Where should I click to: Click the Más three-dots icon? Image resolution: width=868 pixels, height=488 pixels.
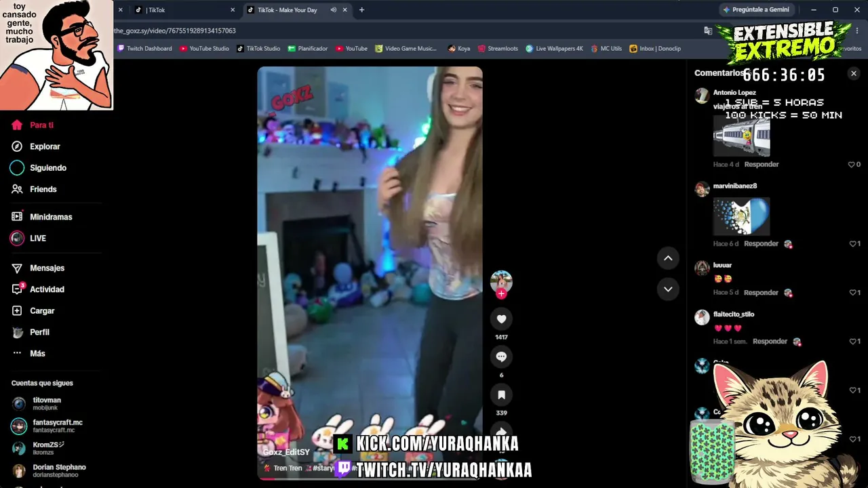17,353
